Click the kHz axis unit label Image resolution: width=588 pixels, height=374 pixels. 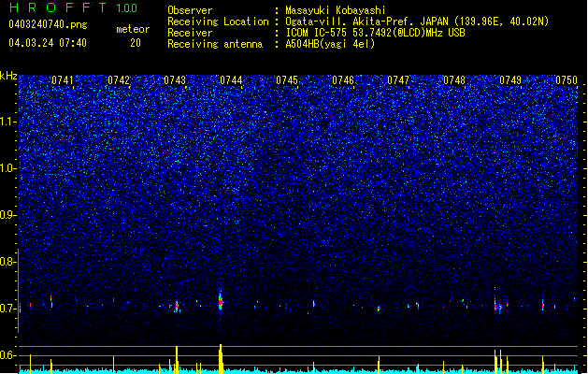point(8,76)
